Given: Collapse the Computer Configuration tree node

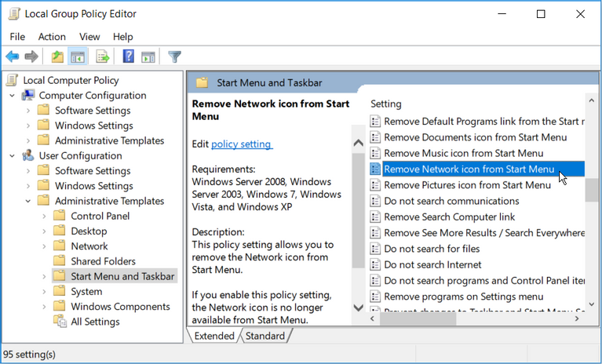Looking at the screenshot, I should pos(13,96).
